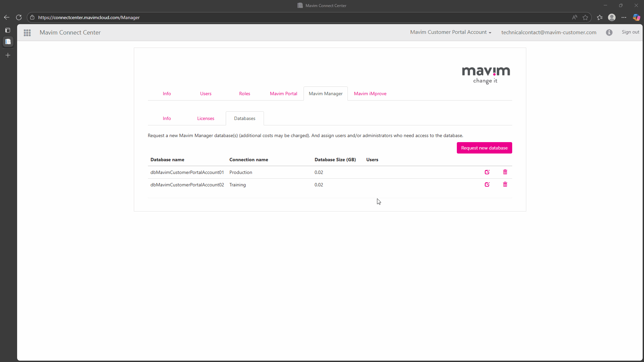
Task: Open the Licenses sub-tab
Action: pos(206,118)
